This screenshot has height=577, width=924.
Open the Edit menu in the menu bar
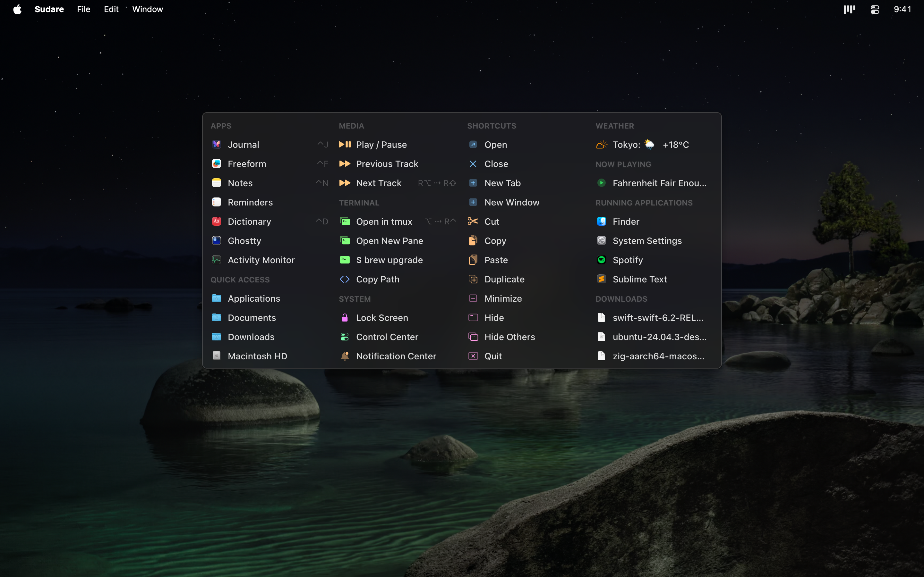tap(111, 9)
